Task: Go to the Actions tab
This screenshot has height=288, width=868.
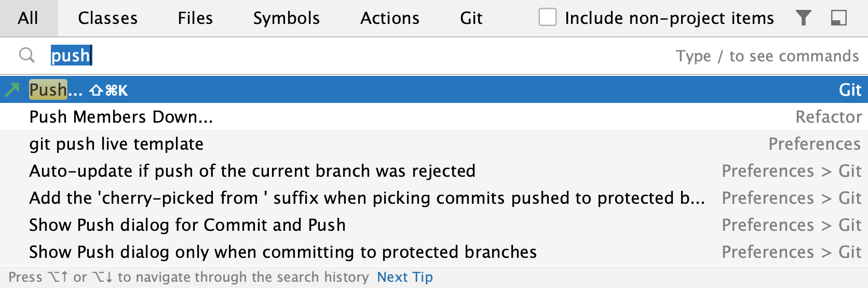Action: pyautogui.click(x=390, y=18)
